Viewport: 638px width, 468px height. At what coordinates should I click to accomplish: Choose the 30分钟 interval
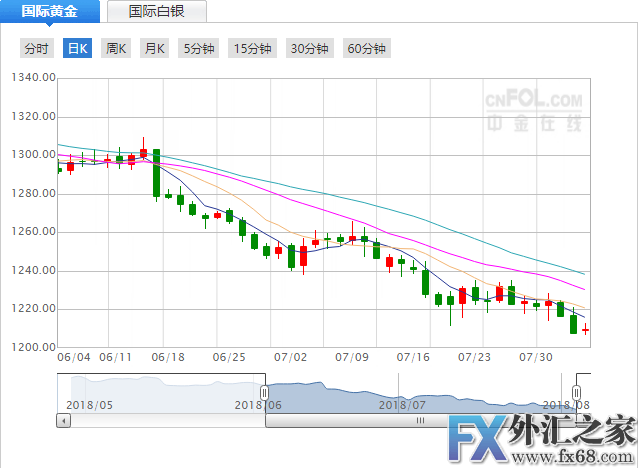(310, 48)
